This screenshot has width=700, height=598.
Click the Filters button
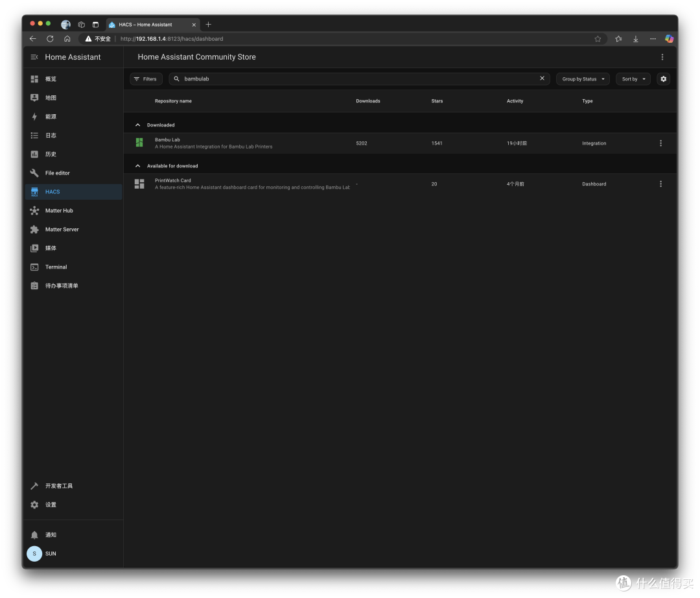click(146, 78)
